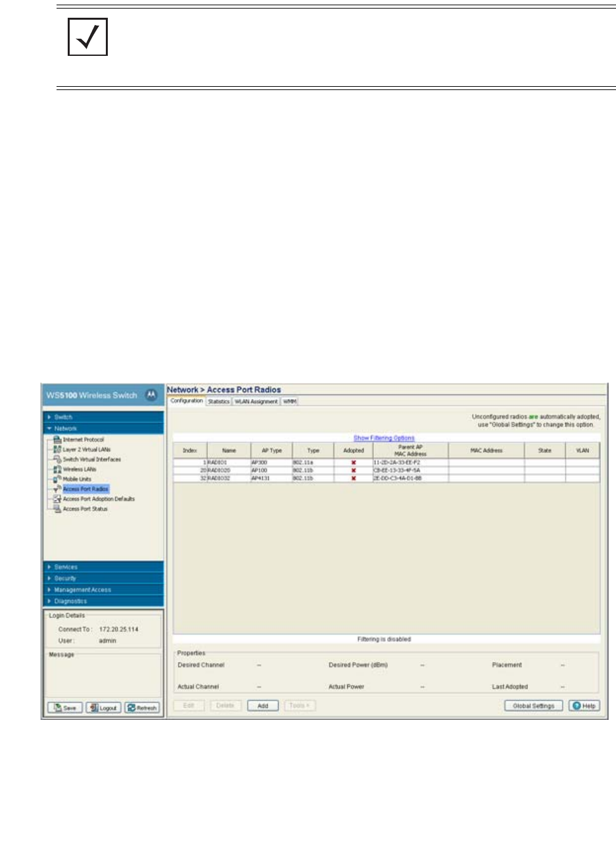
Task: Sort by Index column header
Action: click(x=190, y=450)
